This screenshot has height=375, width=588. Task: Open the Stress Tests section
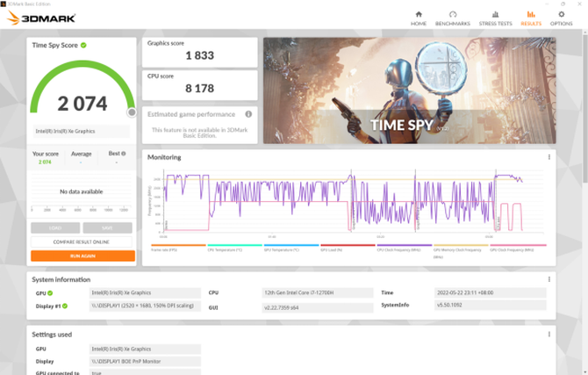pos(495,18)
